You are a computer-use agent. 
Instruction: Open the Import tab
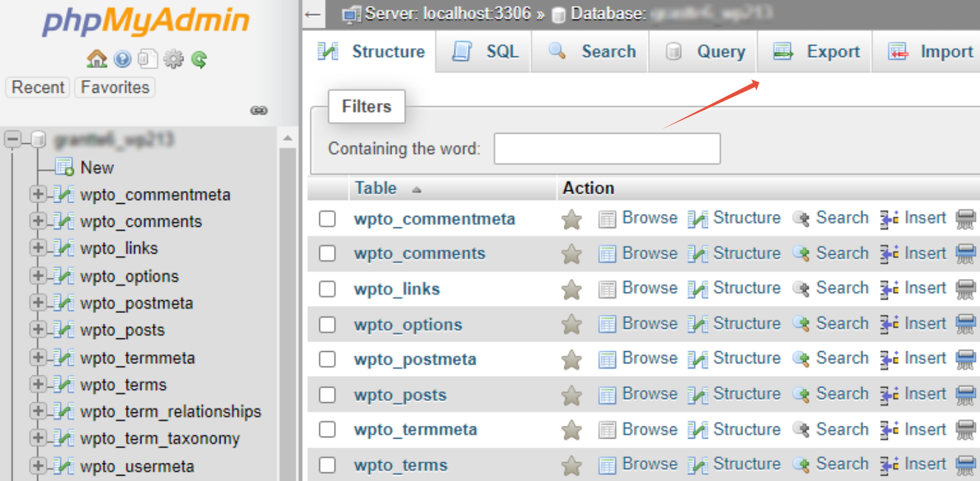coord(927,52)
